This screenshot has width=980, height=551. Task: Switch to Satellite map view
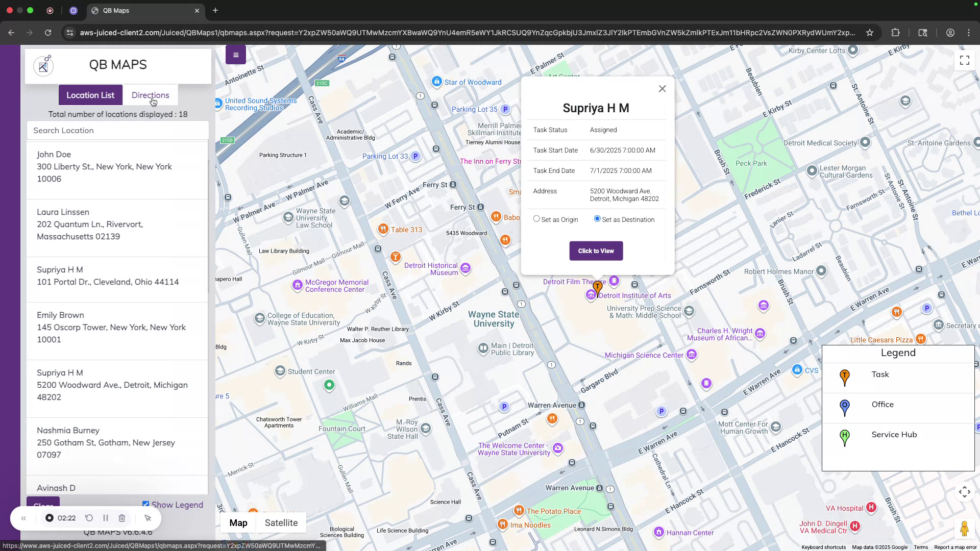(x=281, y=522)
